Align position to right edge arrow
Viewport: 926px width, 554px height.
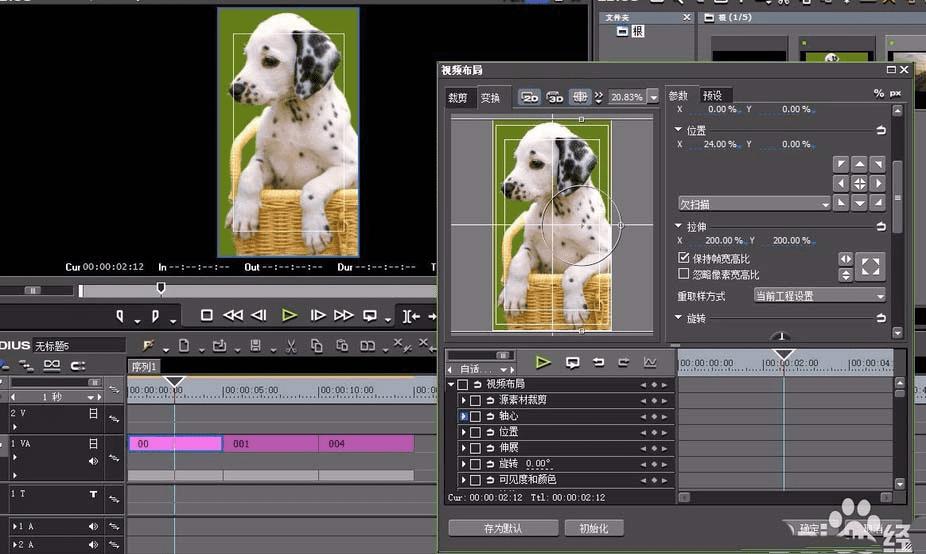pyautogui.click(x=878, y=183)
